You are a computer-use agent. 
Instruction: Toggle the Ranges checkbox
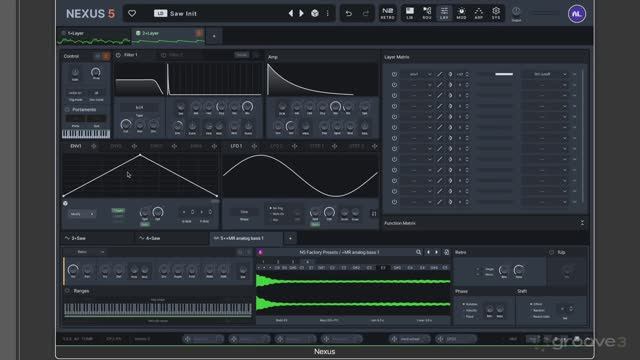coord(68,291)
